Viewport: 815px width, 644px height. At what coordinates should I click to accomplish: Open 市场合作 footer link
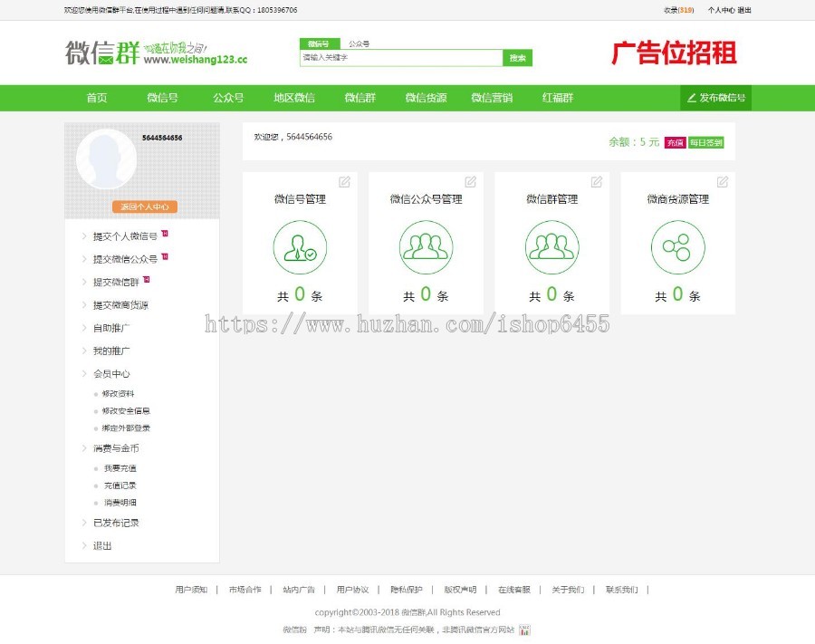pyautogui.click(x=244, y=590)
